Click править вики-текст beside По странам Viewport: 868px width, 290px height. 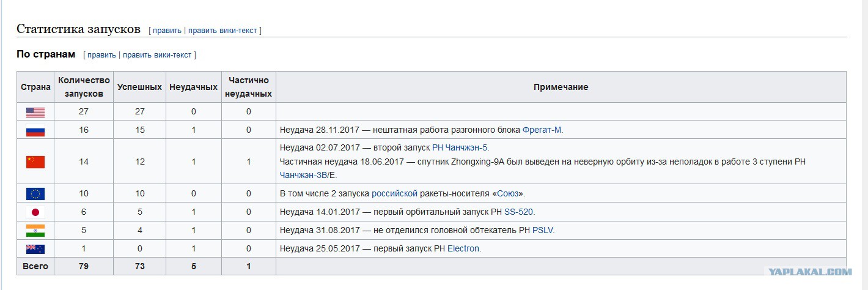click(x=157, y=54)
